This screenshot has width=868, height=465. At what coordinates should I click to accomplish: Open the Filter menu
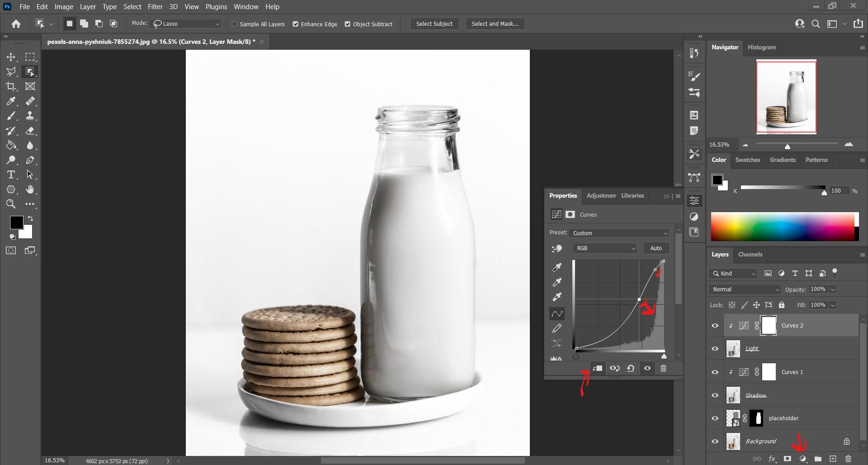pos(155,7)
